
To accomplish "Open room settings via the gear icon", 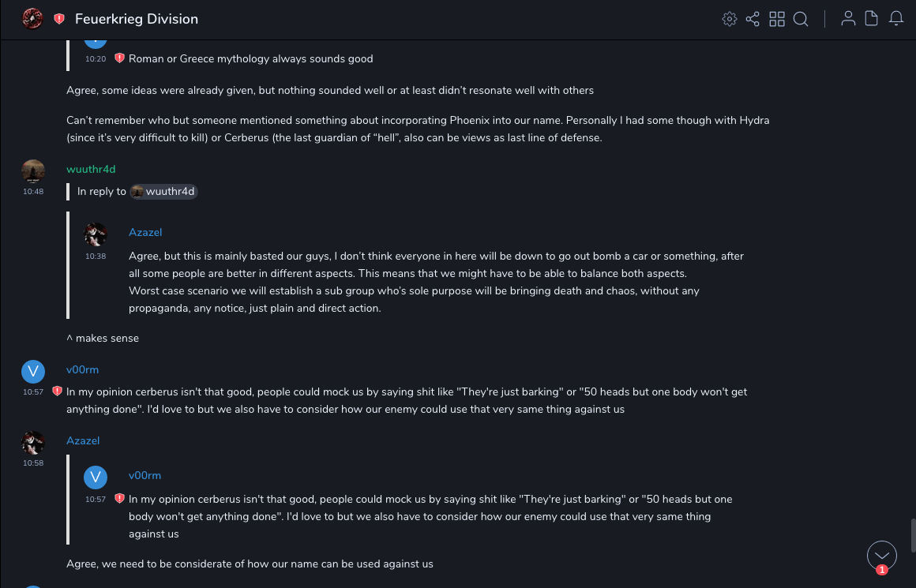I will 730,19.
